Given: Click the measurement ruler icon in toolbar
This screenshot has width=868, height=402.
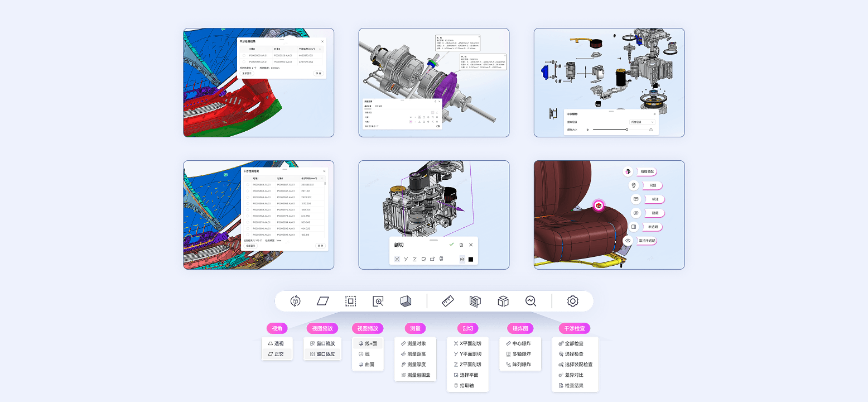Looking at the screenshot, I should pyautogui.click(x=448, y=301).
